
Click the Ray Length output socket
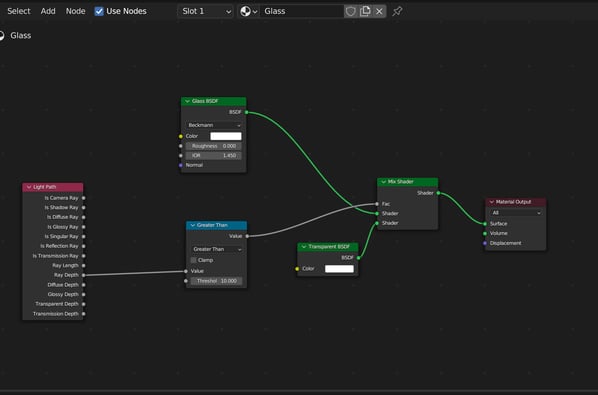point(84,265)
